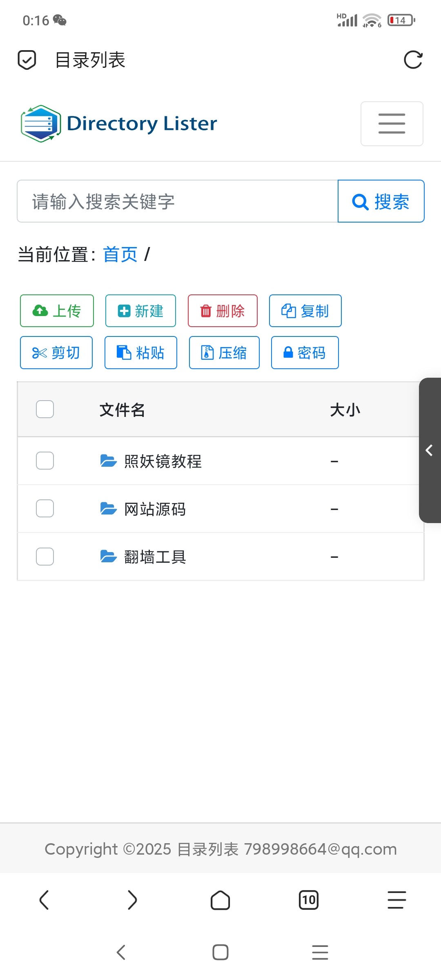The width and height of the screenshot is (441, 980).
Task: Click the 压缩 compress button
Action: 224,352
